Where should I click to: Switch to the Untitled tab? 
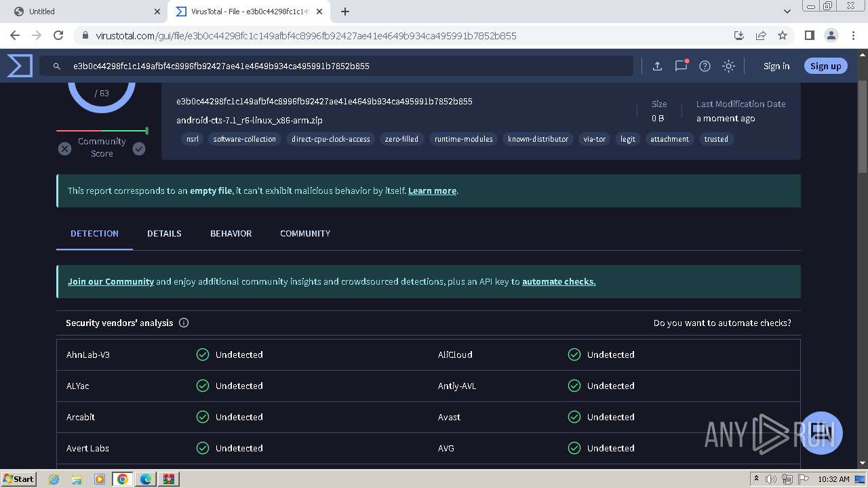click(x=85, y=12)
